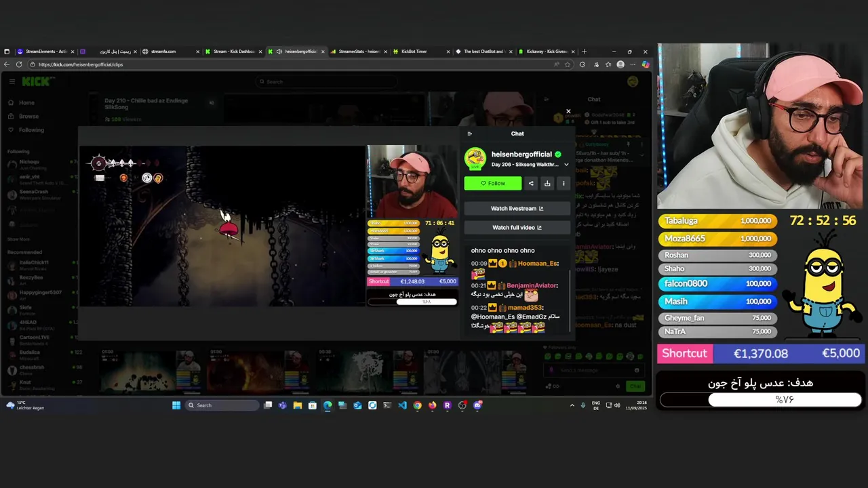Collapse the clip Chat panel icon
868x488 pixels.
(469, 134)
